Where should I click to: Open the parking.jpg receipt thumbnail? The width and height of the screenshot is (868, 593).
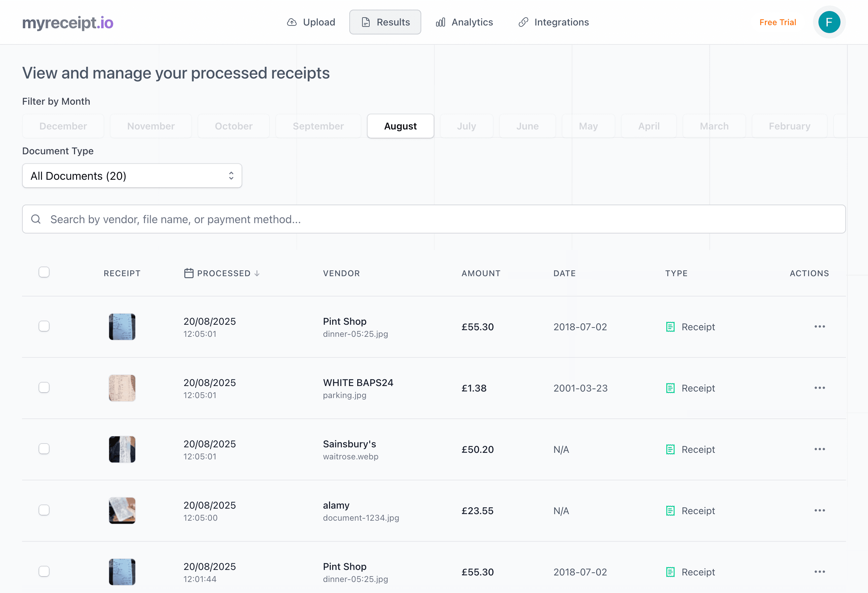(122, 388)
